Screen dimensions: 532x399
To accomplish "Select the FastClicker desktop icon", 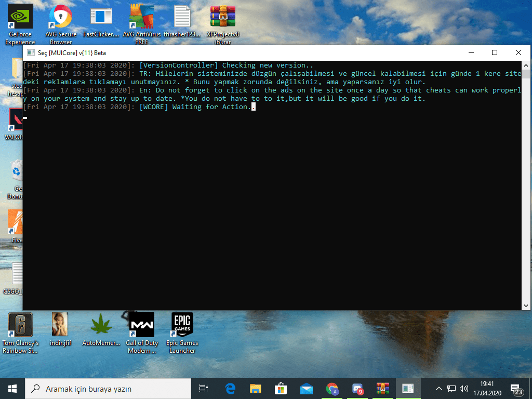I will point(101,20).
